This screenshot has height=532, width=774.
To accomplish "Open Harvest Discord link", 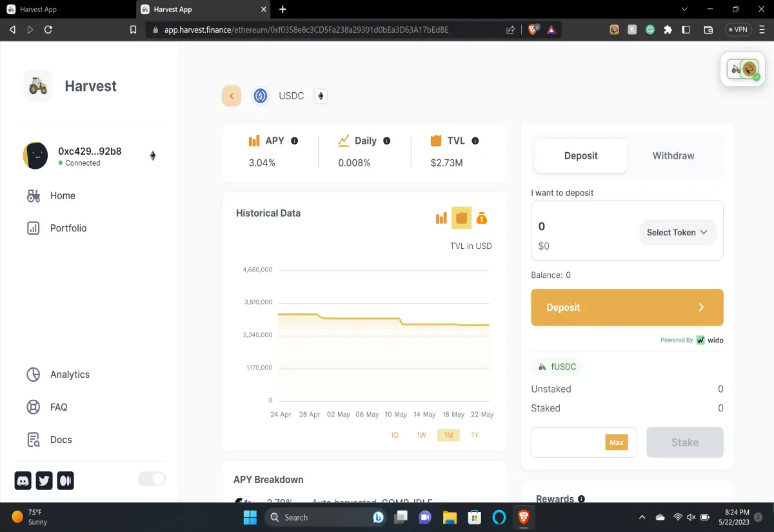I will 23,480.
